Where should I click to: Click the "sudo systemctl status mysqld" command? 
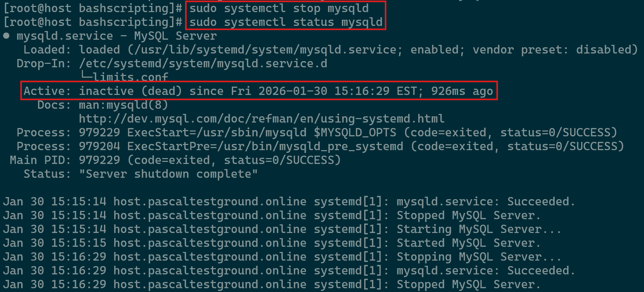point(286,22)
